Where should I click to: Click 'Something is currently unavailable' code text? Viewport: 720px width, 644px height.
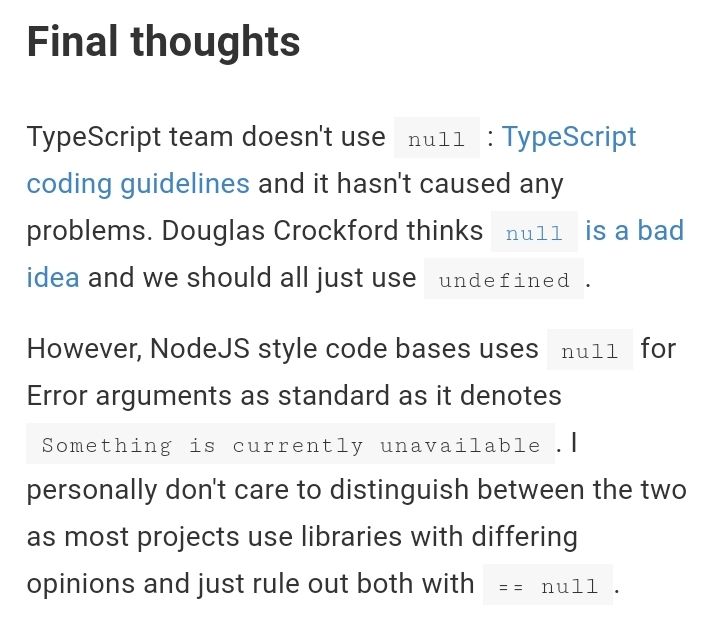point(291,444)
